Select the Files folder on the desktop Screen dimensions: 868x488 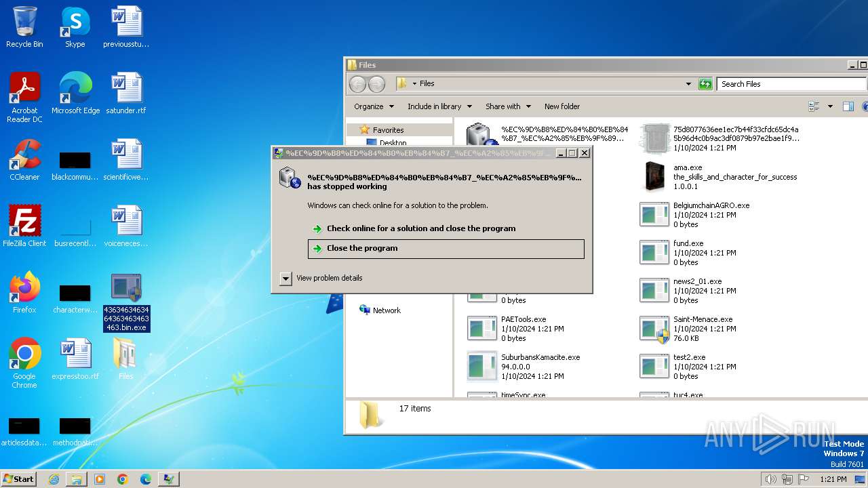point(126,359)
